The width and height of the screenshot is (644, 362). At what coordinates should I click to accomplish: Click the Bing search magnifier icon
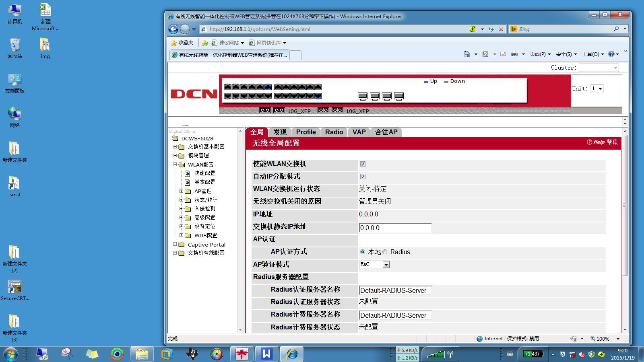point(616,29)
